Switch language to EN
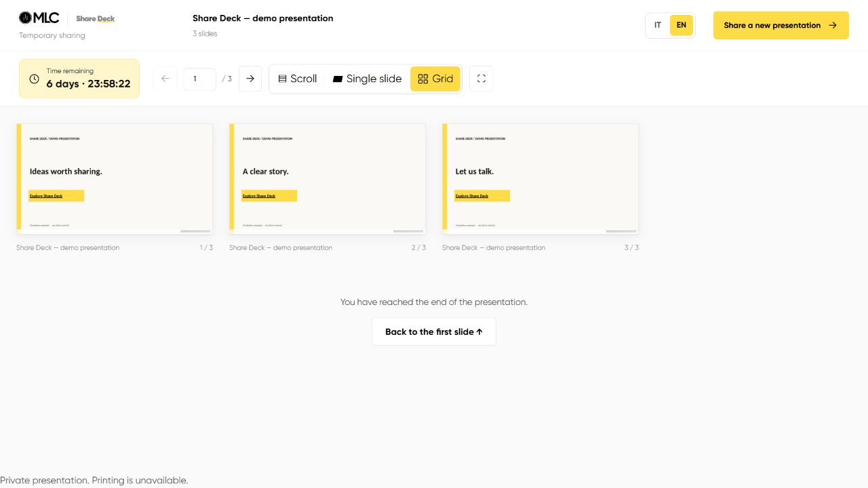Screen dimensions: 868x488 pyautogui.click(x=682, y=25)
